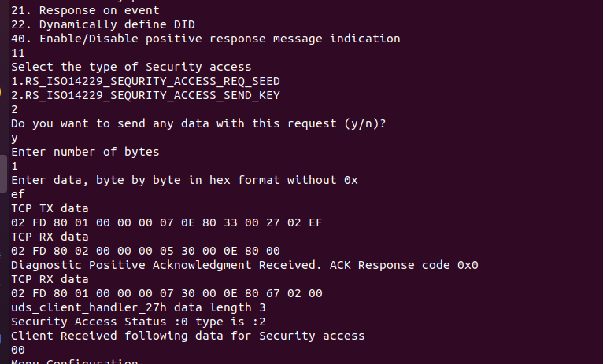This screenshot has width=603, height=364.
Task: Click '40. Enable/Disable positive response message indication'
Action: coord(205,39)
